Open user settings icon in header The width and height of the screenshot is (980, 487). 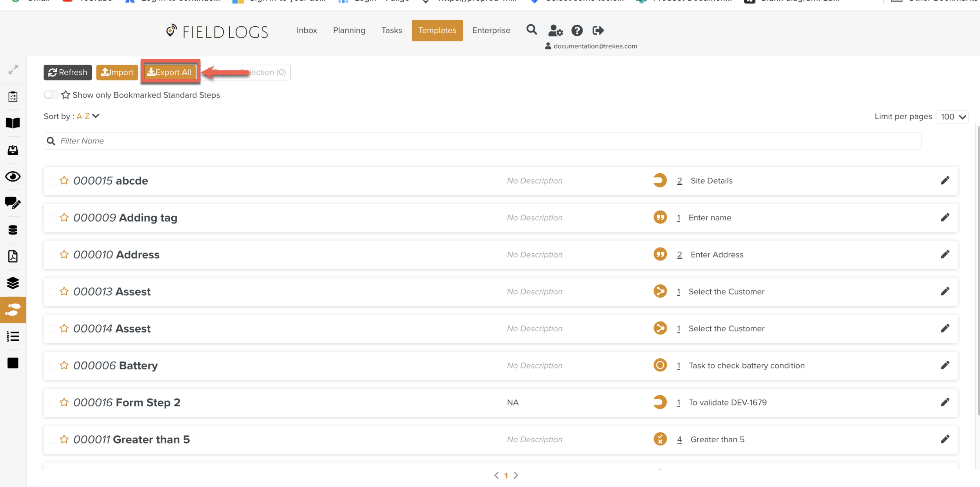pos(555,30)
